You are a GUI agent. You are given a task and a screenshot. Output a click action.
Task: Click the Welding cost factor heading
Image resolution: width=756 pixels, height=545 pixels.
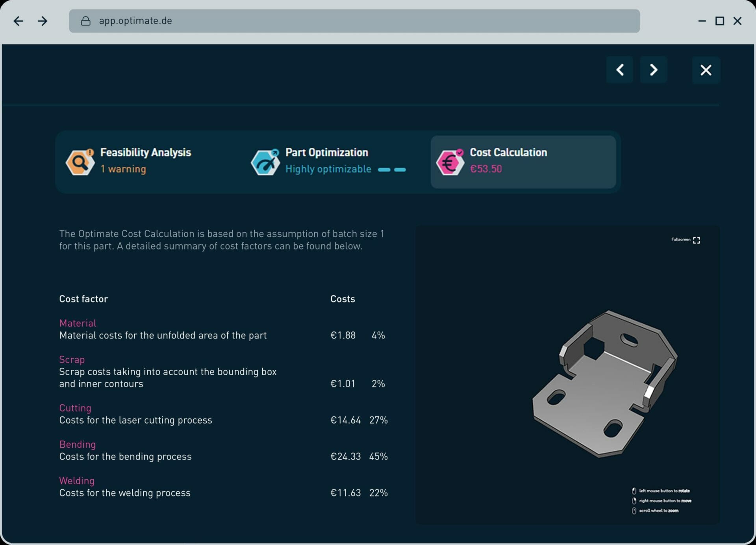77,481
